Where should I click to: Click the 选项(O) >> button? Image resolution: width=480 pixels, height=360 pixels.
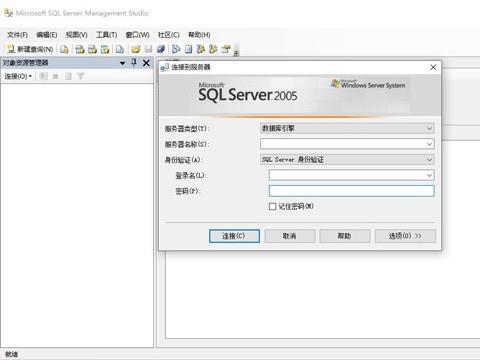coord(405,236)
